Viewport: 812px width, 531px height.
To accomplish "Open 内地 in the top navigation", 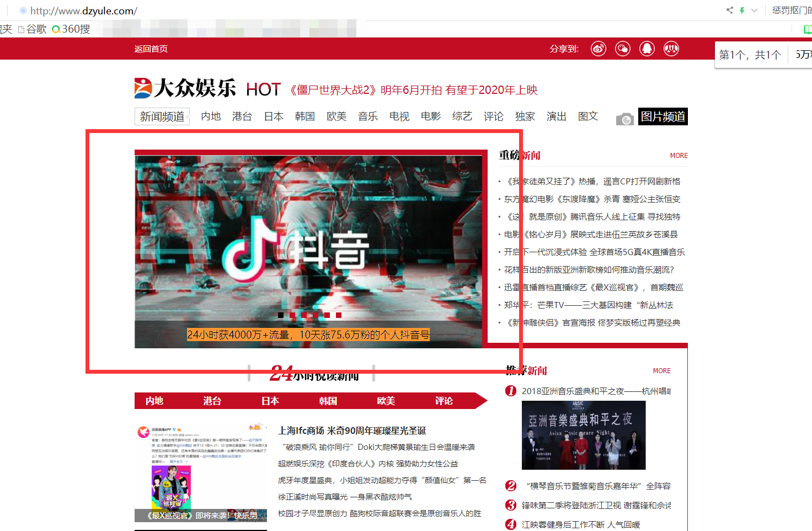I will coord(211,116).
